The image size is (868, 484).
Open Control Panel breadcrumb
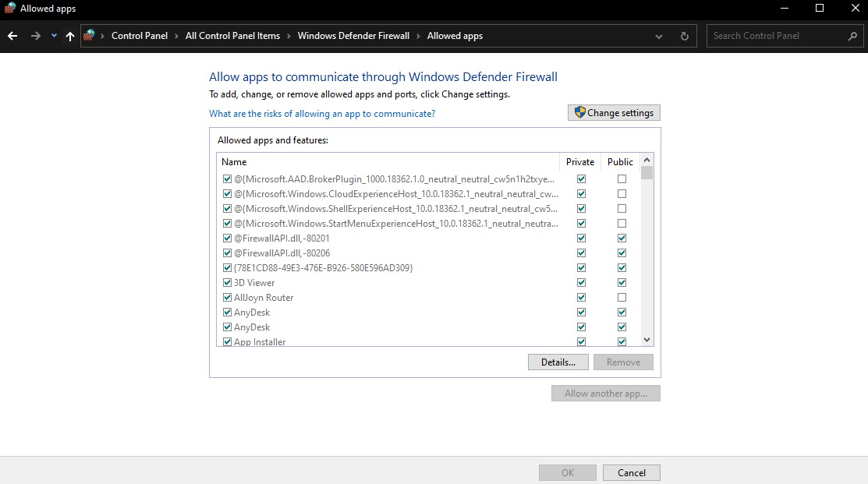point(140,36)
